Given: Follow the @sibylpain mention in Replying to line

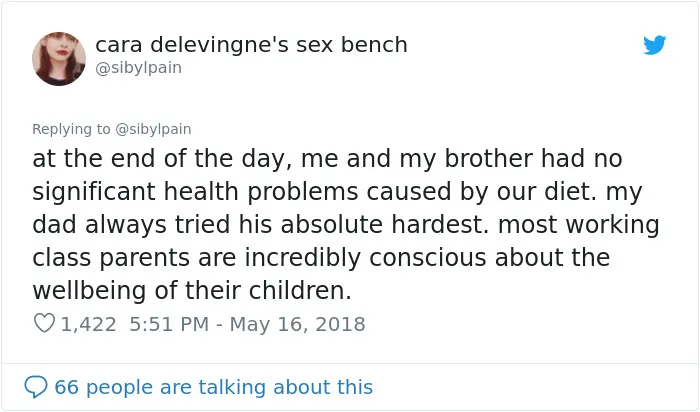Looking at the screenshot, I should (153, 129).
